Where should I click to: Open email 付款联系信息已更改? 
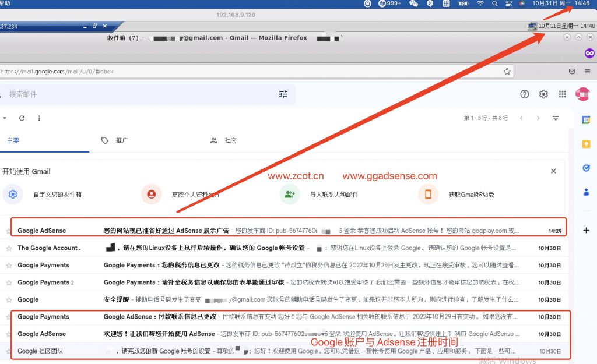tap(283, 316)
